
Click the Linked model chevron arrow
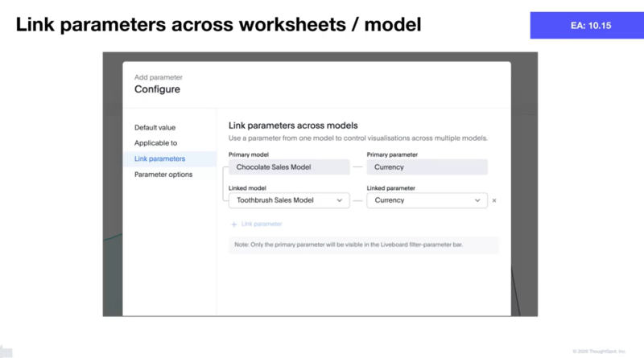[340, 200]
